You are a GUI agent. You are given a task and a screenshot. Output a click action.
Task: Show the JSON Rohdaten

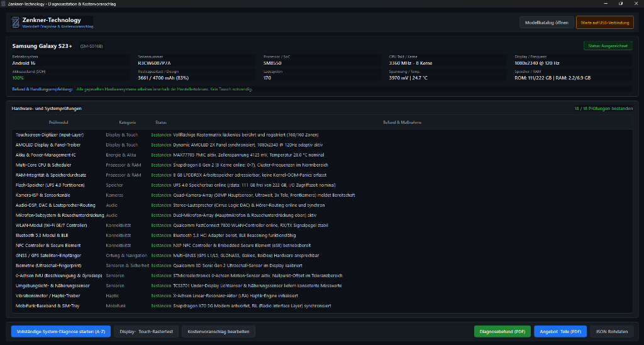[611, 331]
